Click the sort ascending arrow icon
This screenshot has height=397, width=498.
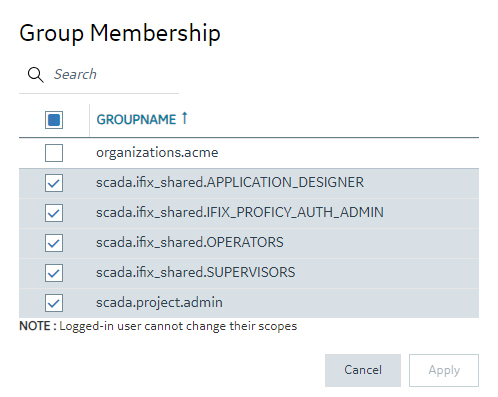184,118
